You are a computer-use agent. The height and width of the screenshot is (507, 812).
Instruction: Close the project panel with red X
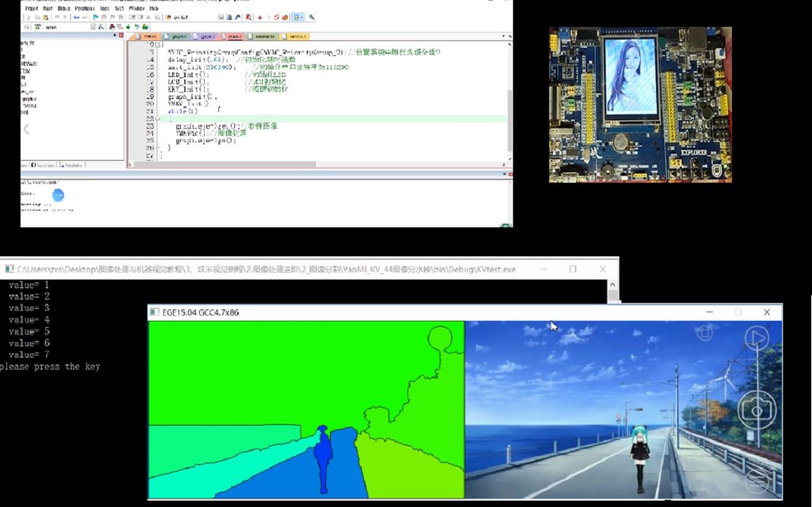click(x=120, y=35)
